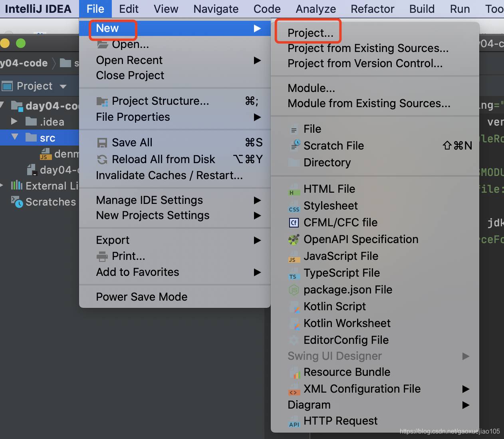Expand the Add to Favorites submenu arrow
The image size is (504, 439).
(257, 272)
